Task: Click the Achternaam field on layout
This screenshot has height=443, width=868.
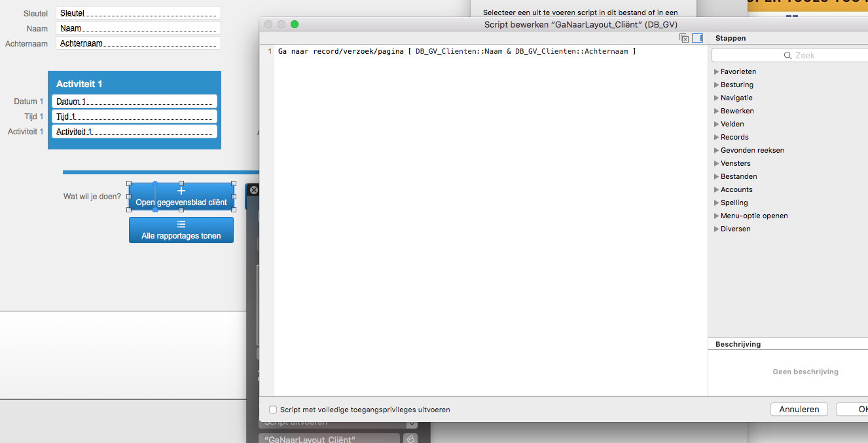Action: tap(138, 43)
